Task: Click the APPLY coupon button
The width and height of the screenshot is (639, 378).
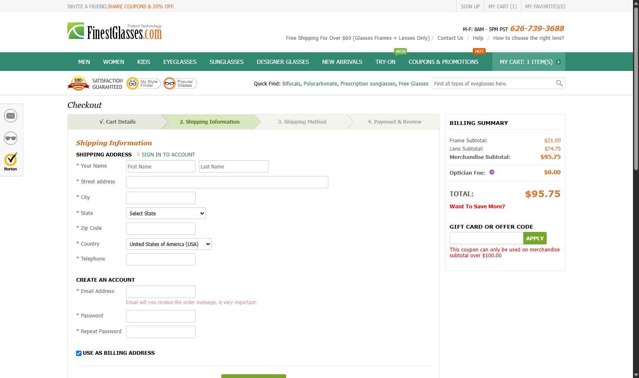Action: pyautogui.click(x=535, y=238)
